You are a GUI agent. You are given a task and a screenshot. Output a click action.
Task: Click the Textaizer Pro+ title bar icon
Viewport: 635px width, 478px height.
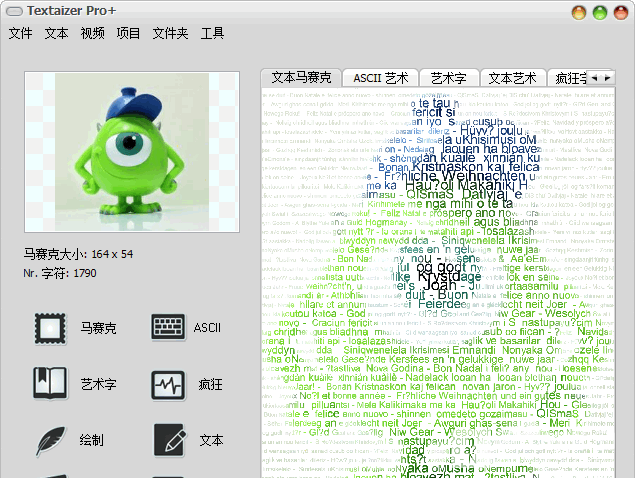(x=15, y=11)
